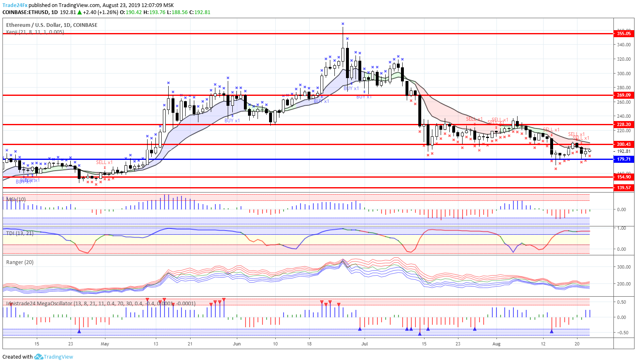Click the SELL x1 signal before May
The image size is (637, 364).
click(105, 162)
